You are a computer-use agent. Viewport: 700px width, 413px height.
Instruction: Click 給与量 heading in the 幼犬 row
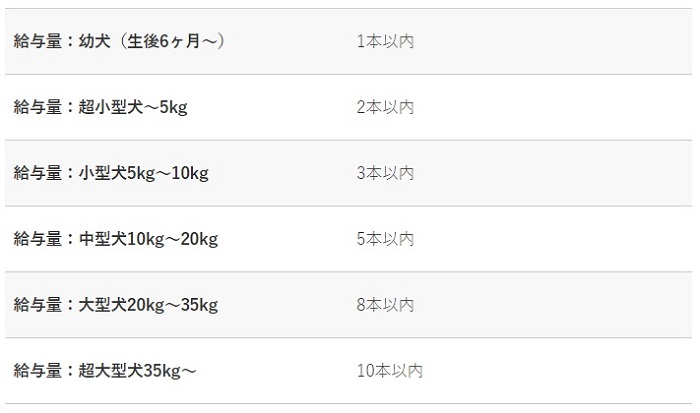(36, 41)
